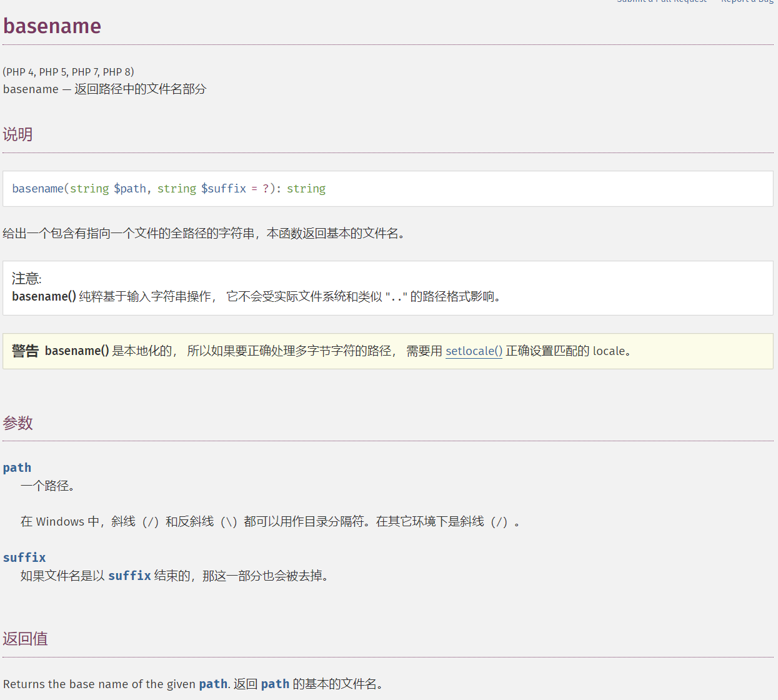Click the 返回值 section heading
The height and width of the screenshot is (700, 778).
coord(25,639)
